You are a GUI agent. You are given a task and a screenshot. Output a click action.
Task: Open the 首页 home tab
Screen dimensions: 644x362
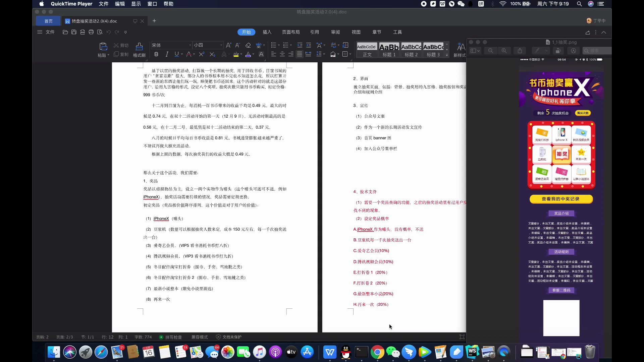pos(48,21)
